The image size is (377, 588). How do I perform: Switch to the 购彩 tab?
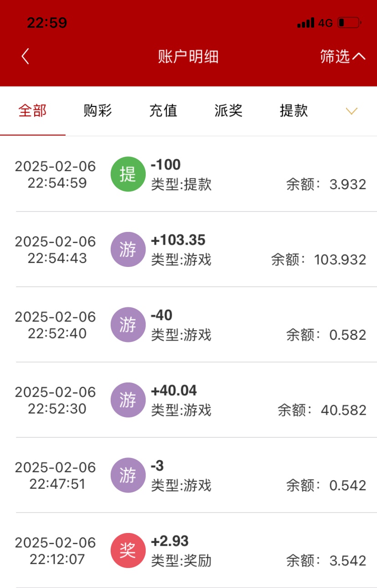point(98,111)
